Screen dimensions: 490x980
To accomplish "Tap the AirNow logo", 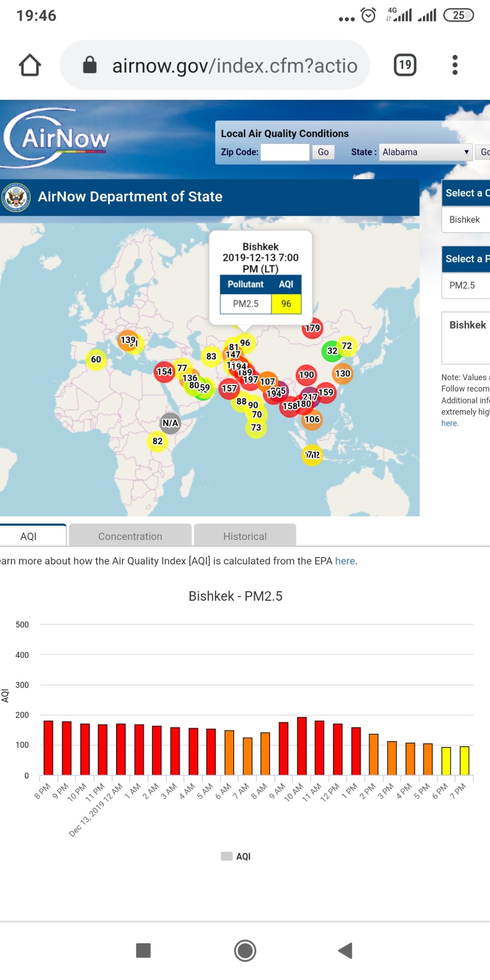I will (x=56, y=138).
